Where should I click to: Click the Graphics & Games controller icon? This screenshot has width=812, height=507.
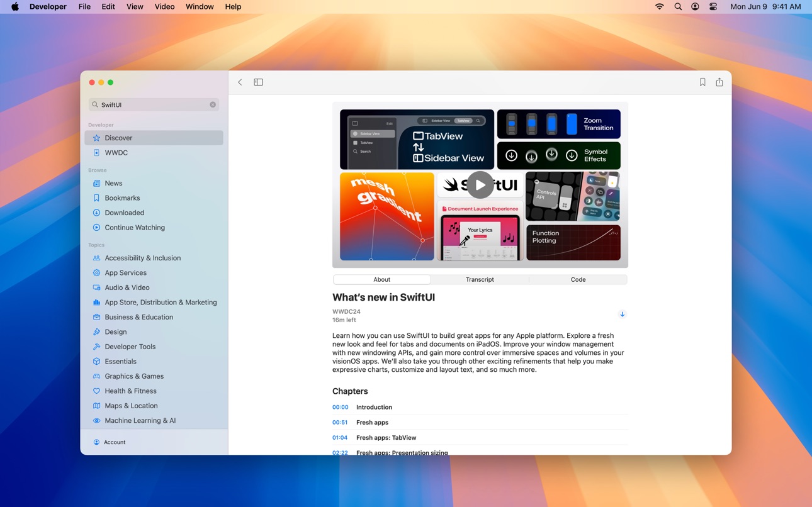tap(96, 376)
